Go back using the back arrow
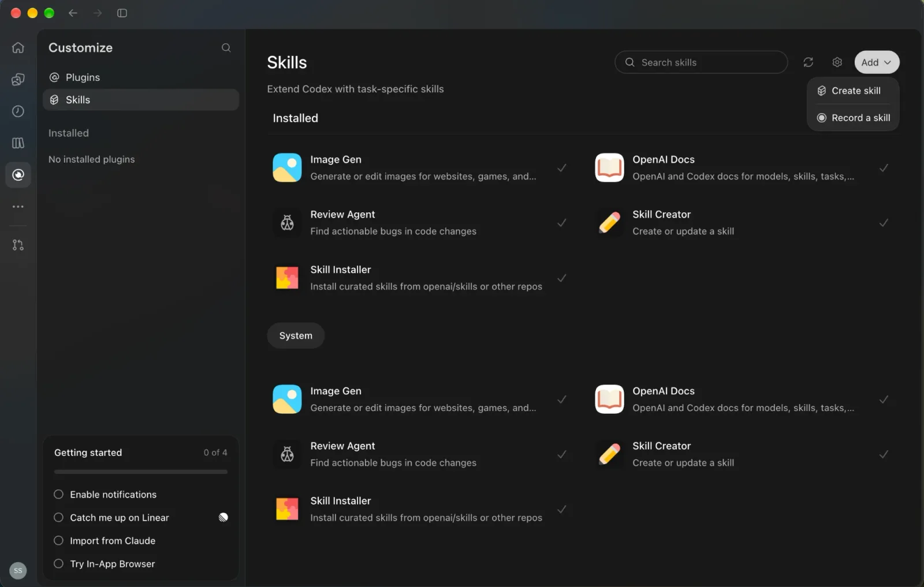 click(x=73, y=13)
